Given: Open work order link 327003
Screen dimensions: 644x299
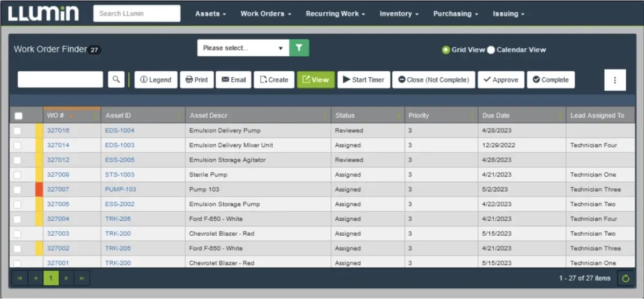Looking at the screenshot, I should 58,234.
